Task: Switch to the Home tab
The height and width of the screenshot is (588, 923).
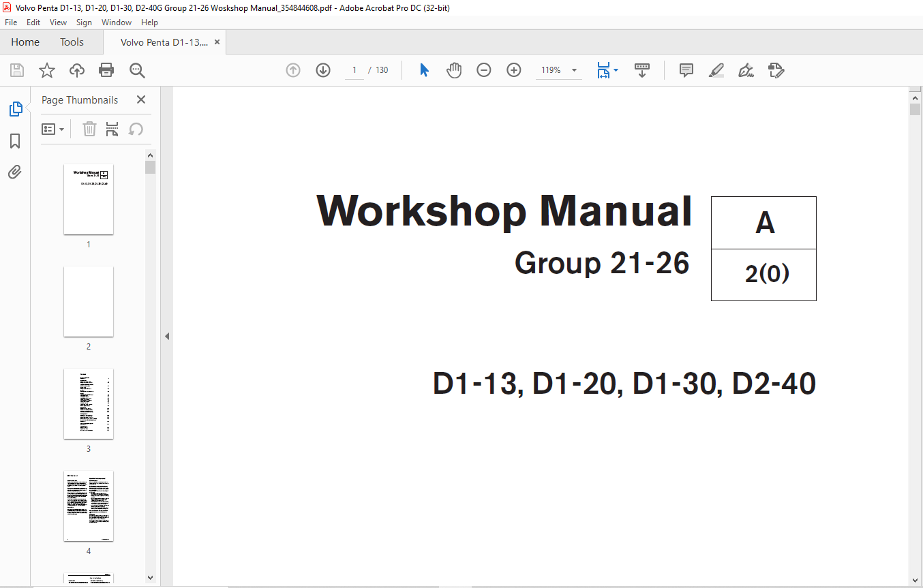Action: 25,42
